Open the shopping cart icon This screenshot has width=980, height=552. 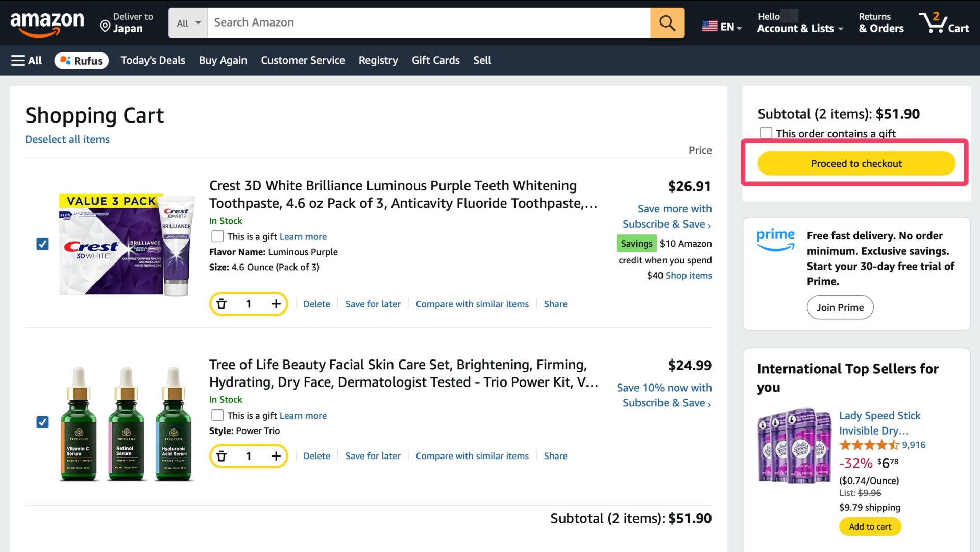[x=943, y=23]
